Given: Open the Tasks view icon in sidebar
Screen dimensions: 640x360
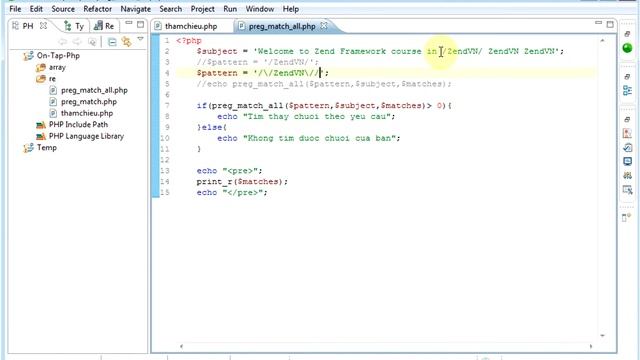Looking at the screenshot, I should [627, 147].
